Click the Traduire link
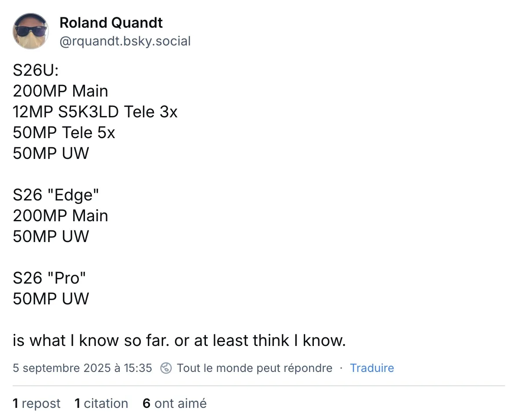This screenshot has width=515, height=420. (372, 368)
